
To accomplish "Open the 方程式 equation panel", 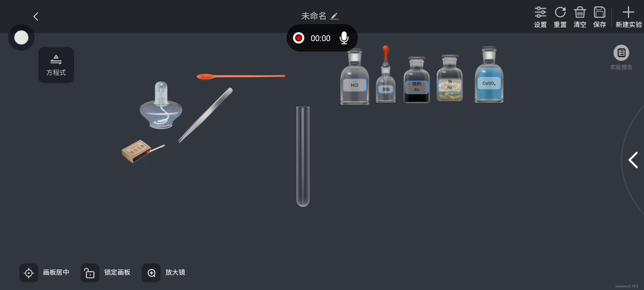I will (x=56, y=65).
